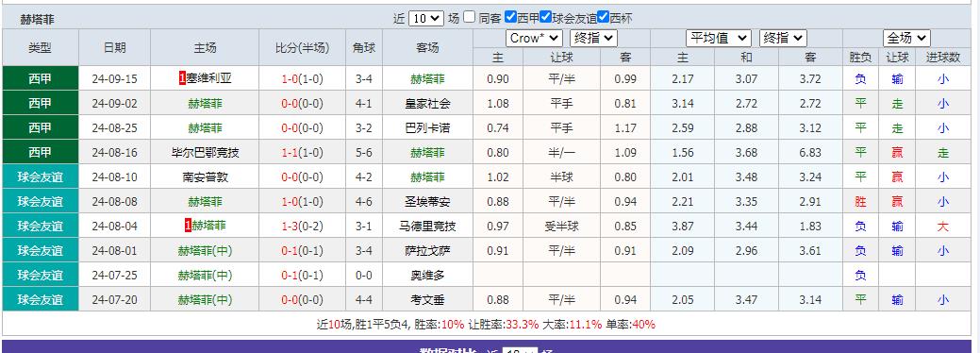Click the 胜负 column header
This screenshot has width=980, height=353.
point(860,57)
